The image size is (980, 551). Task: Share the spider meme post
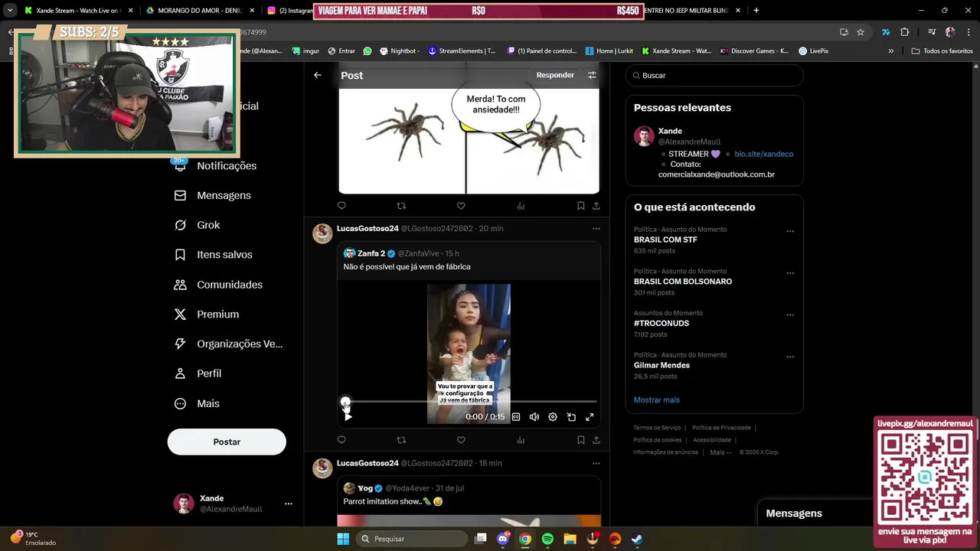[596, 206]
